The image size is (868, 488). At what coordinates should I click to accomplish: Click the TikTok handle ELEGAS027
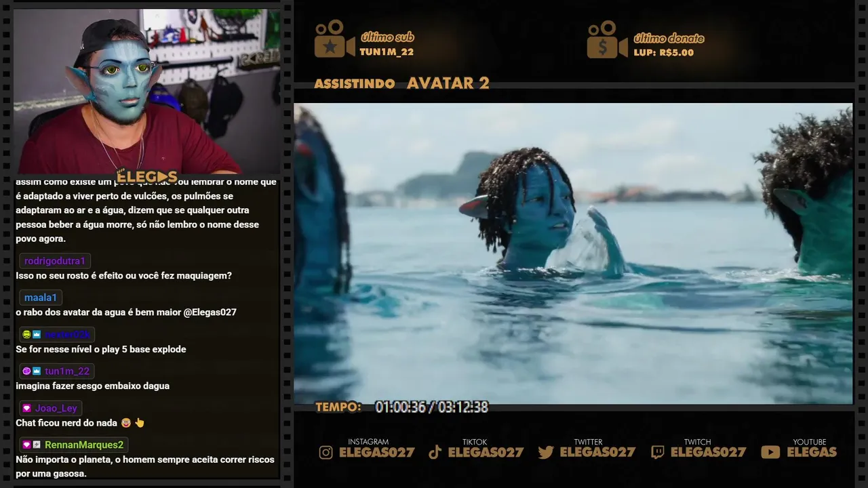point(486,452)
